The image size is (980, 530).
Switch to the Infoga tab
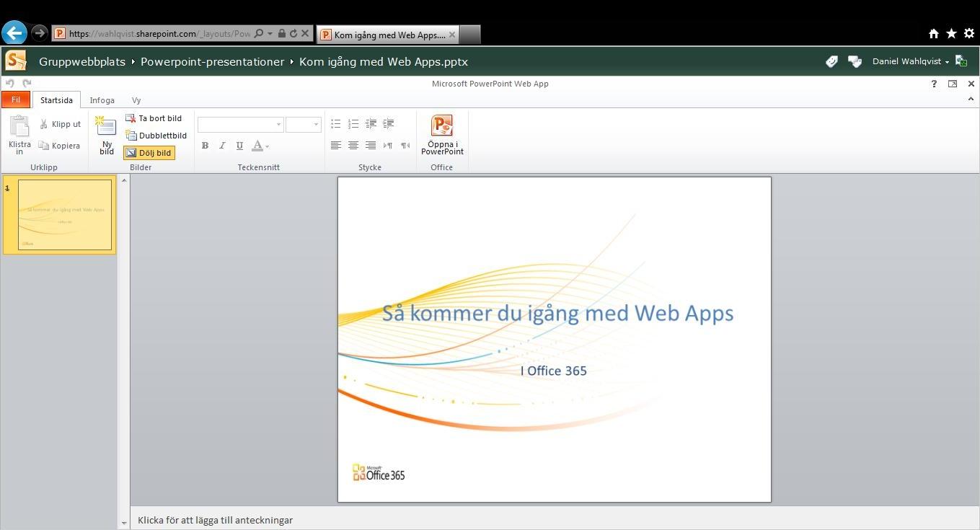[x=102, y=100]
